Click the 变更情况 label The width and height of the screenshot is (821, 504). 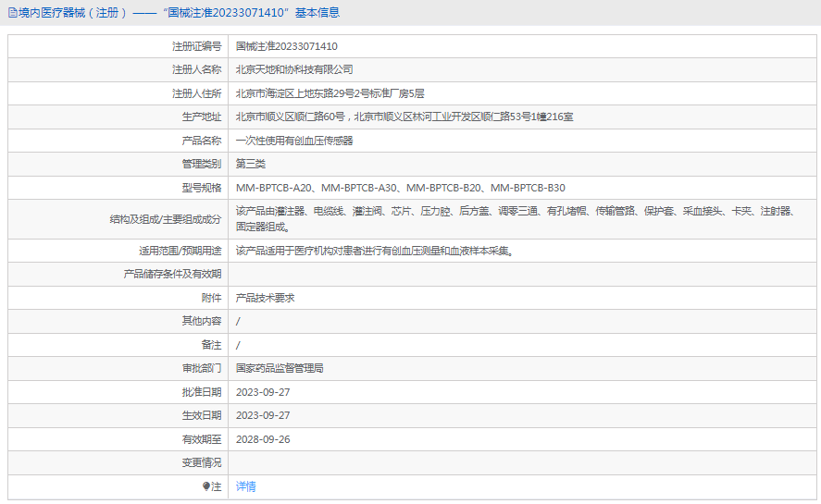click(202, 462)
